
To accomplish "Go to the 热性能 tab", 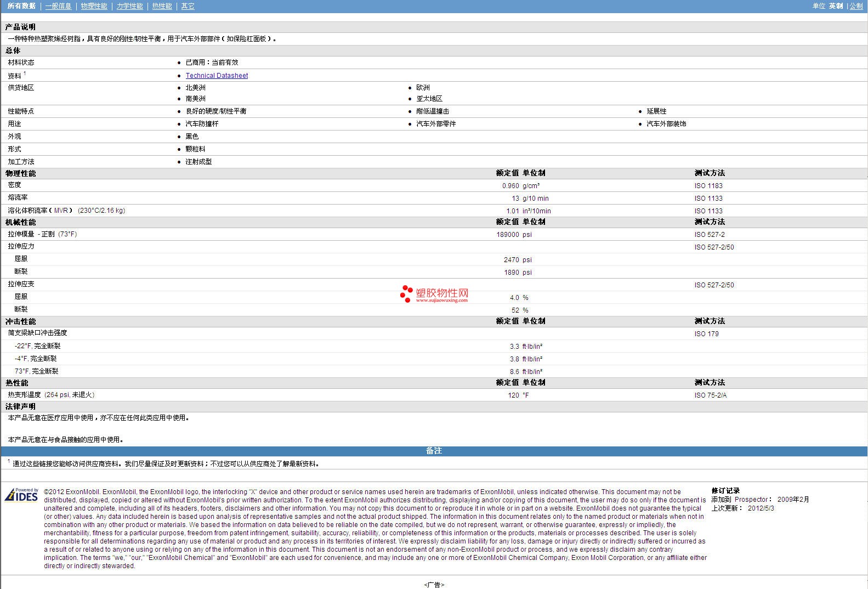I will (x=162, y=6).
